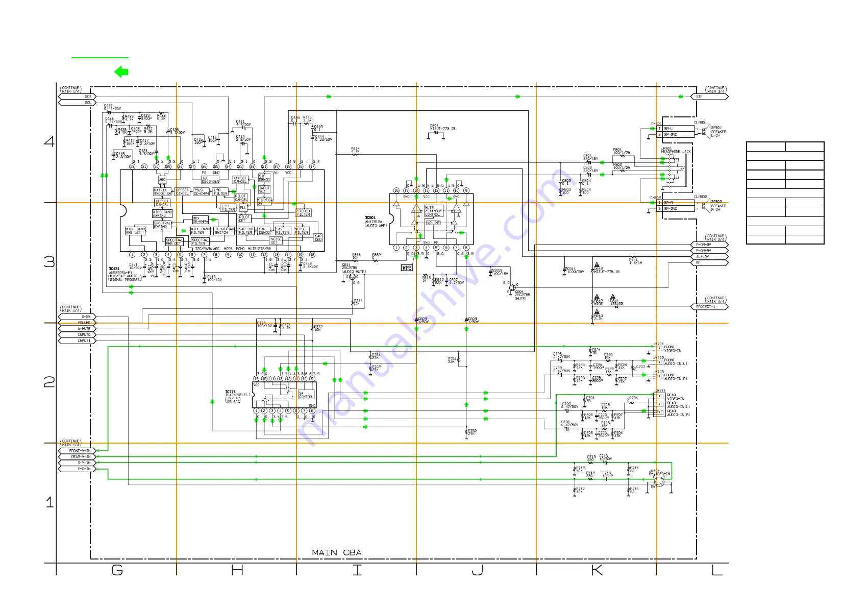Click the large green left arrow
868x608 pixels.
121,72
